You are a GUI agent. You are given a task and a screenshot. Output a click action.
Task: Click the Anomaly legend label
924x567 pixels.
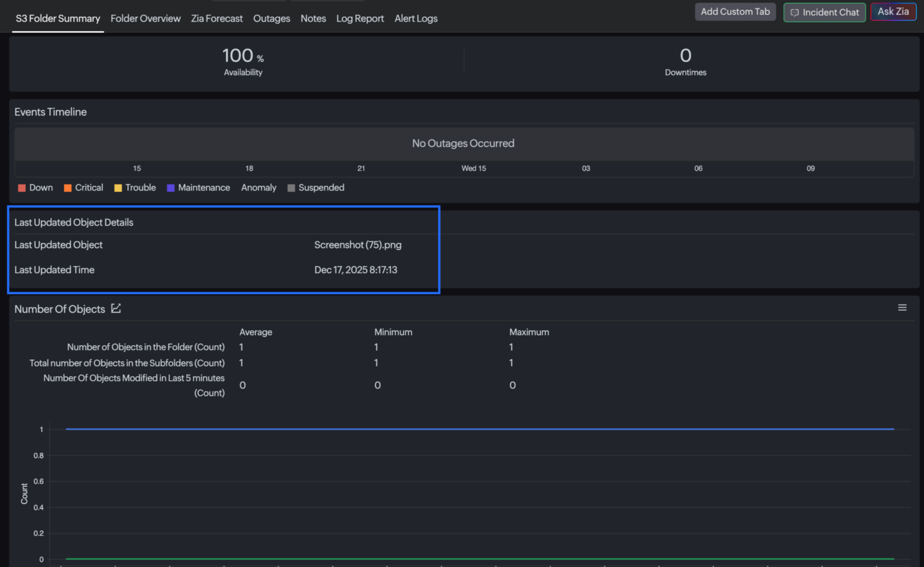(x=258, y=188)
